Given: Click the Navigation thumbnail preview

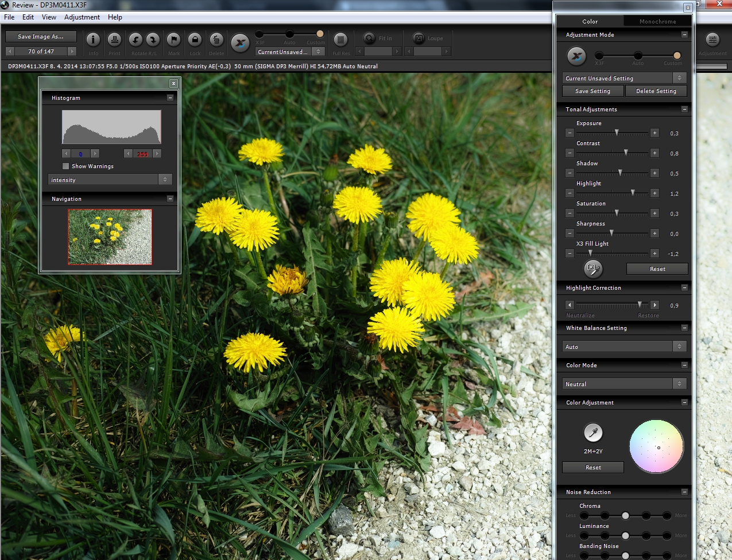Looking at the screenshot, I should (110, 237).
